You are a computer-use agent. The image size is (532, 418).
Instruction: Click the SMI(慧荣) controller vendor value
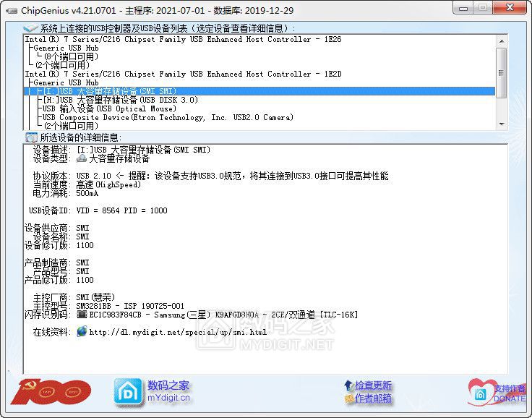tap(95, 297)
